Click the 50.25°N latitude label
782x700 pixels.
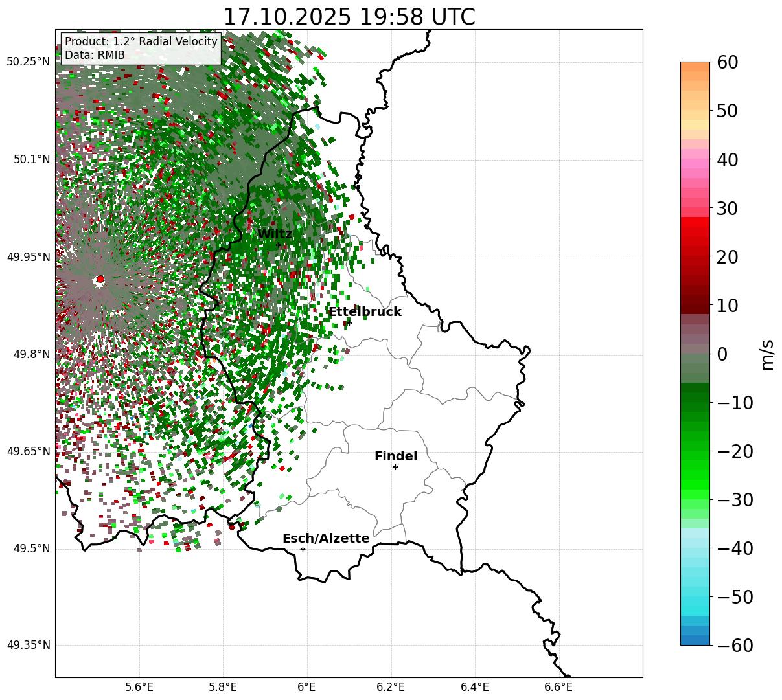[28, 62]
